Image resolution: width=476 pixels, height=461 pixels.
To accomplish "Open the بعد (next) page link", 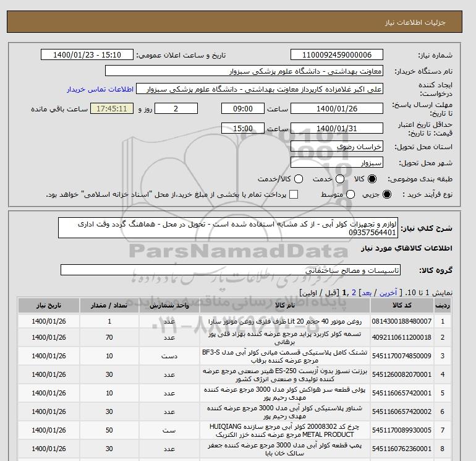I will tap(367, 293).
